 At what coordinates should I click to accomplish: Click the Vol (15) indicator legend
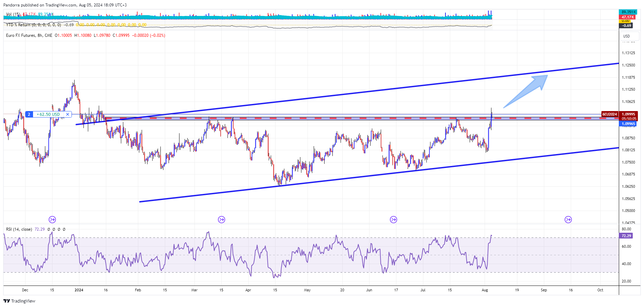13,14
